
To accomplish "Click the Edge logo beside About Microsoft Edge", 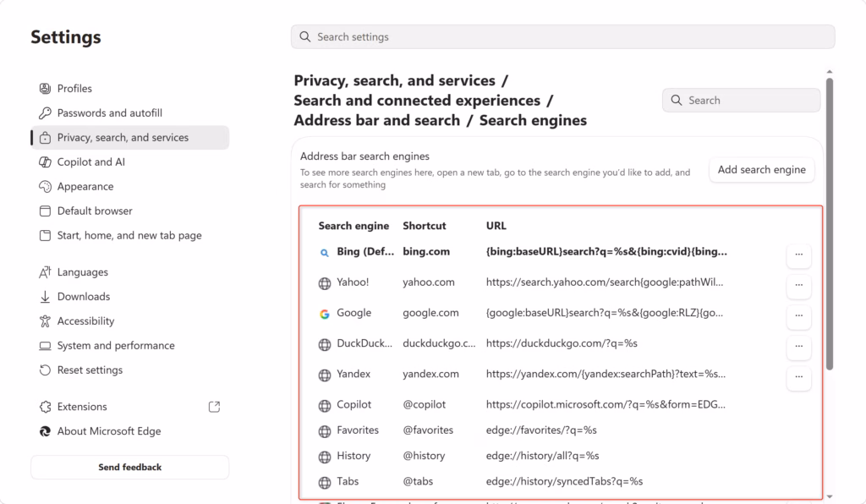I will click(45, 431).
